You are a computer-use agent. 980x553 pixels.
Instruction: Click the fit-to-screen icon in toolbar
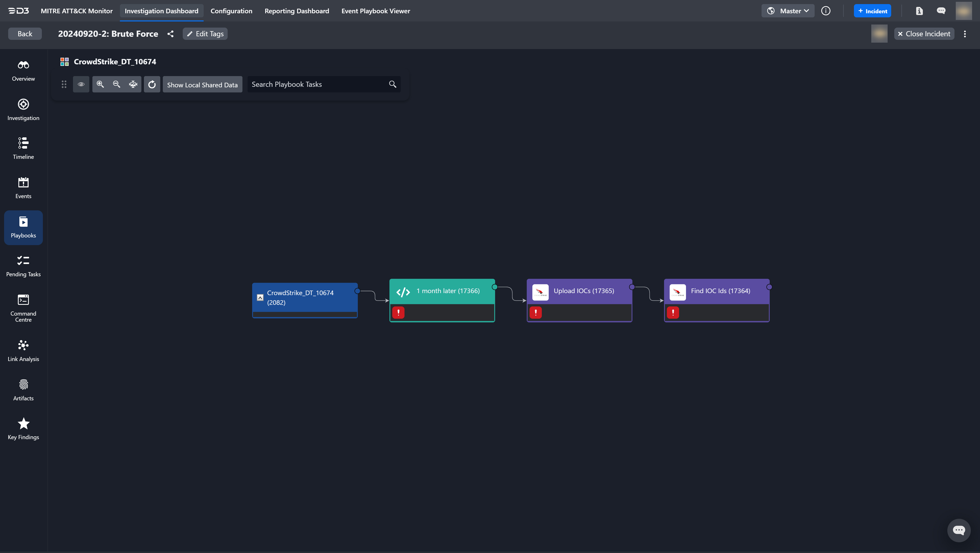coord(133,84)
